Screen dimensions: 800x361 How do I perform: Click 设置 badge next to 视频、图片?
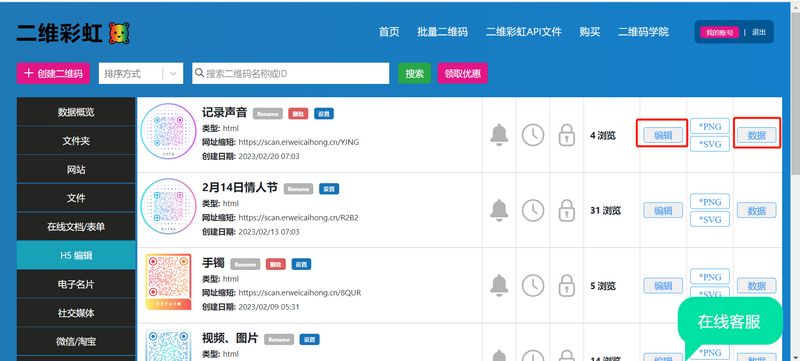click(x=310, y=340)
